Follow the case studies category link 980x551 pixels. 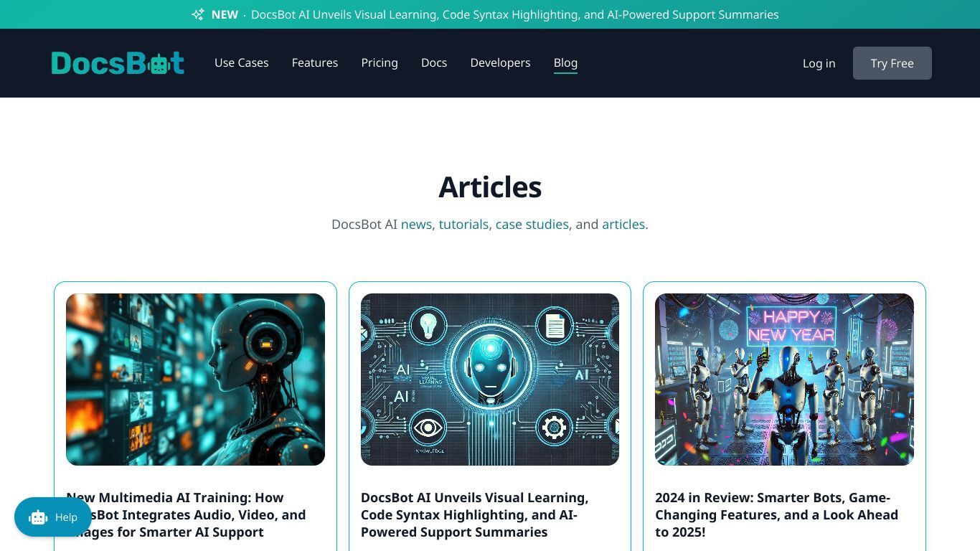click(532, 225)
